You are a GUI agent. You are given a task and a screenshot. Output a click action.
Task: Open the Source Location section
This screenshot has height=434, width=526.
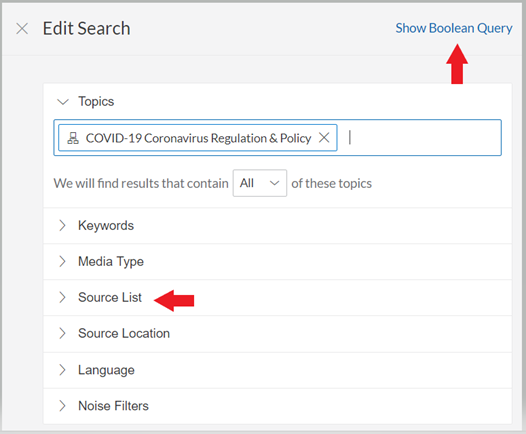pos(277,334)
